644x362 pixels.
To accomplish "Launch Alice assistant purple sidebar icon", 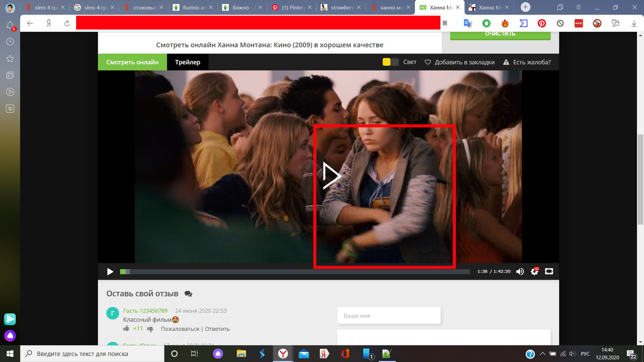I will (x=10, y=335).
